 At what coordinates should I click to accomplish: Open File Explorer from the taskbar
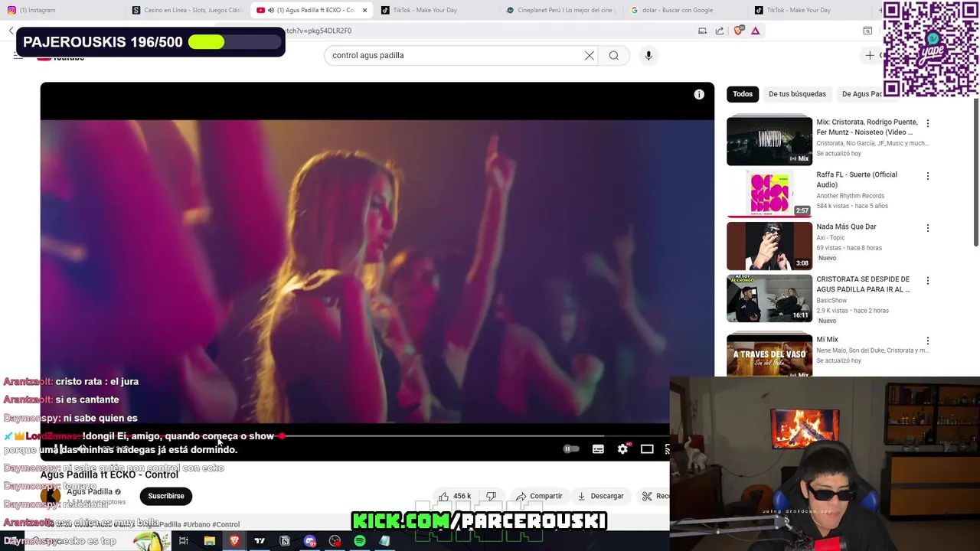coord(209,541)
